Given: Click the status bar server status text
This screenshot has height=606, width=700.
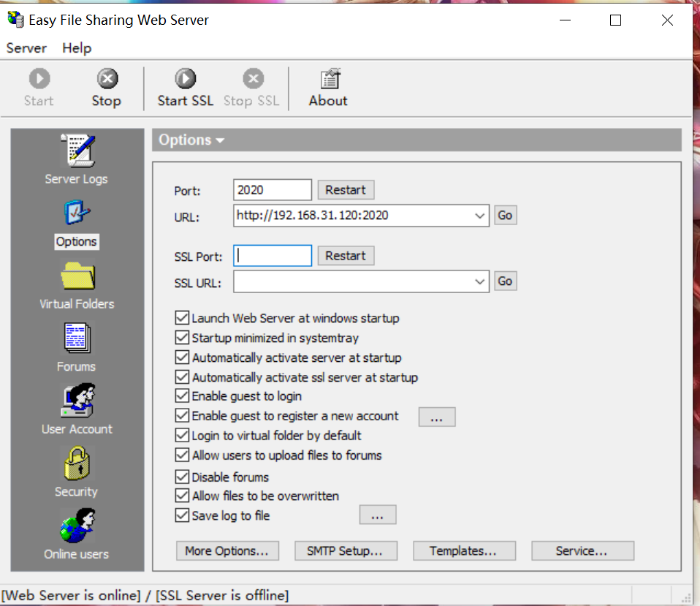Looking at the screenshot, I should coord(145,595).
